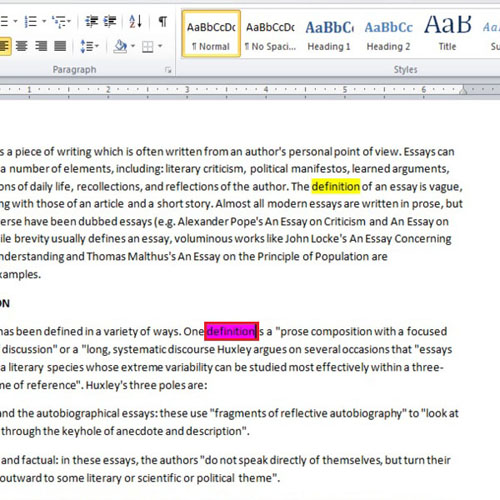Viewport: 500px width, 500px height.
Task: Click the phrase 'scientific or political theme'
Action: pos(205,478)
